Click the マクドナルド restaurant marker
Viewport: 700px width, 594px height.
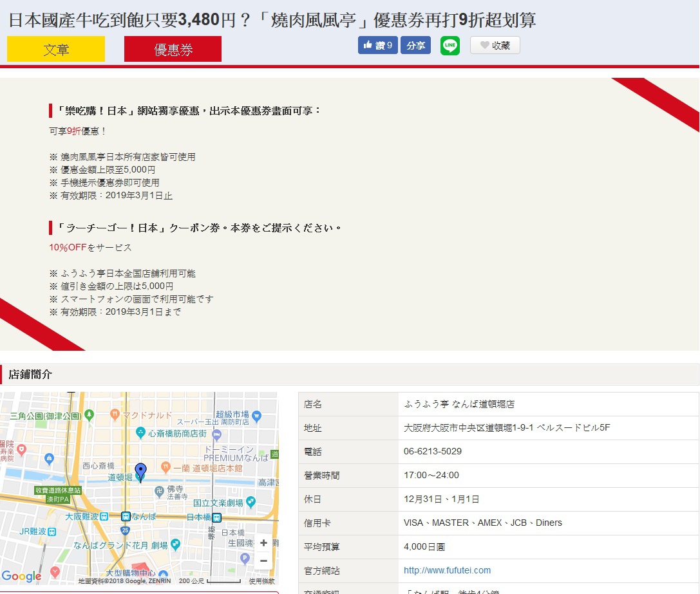coord(115,414)
